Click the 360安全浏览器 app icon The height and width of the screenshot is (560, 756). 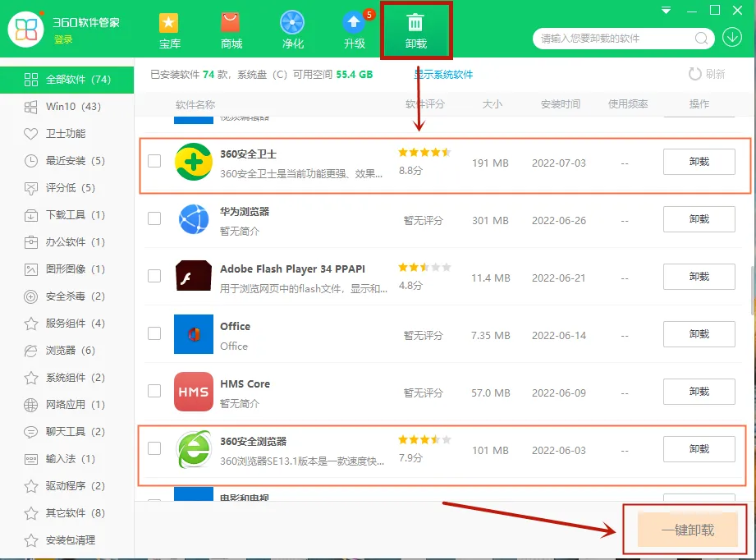point(194,449)
